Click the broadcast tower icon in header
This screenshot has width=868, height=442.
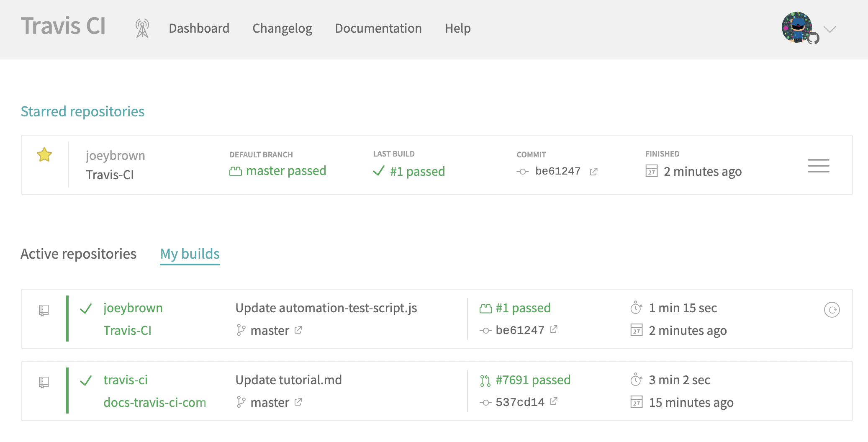click(x=142, y=28)
